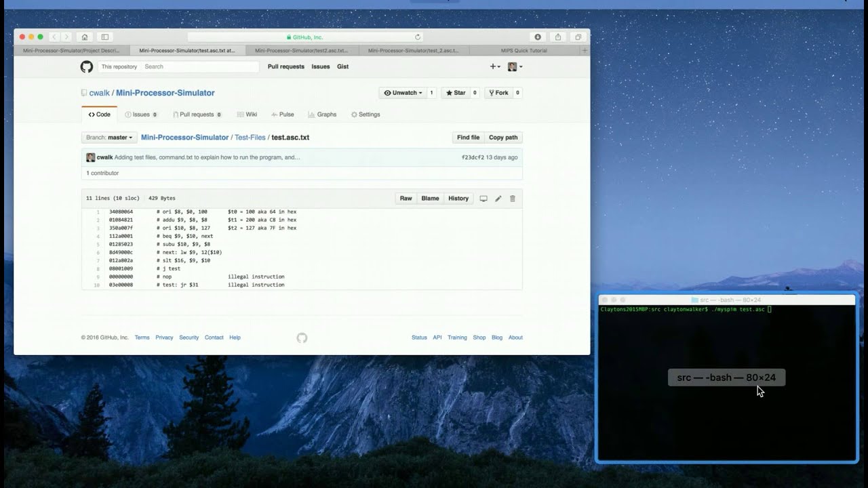The width and height of the screenshot is (868, 488).
Task: Open the Status footer link
Action: click(419, 338)
